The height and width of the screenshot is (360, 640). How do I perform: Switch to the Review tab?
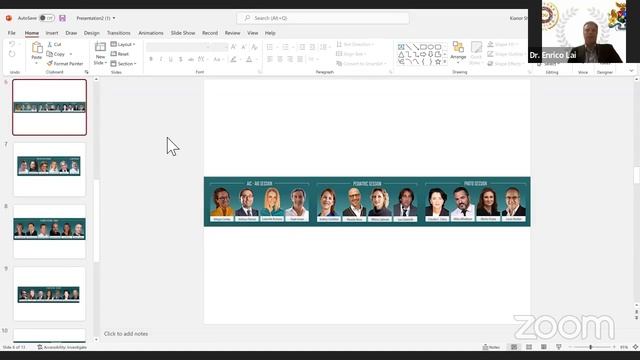(x=232, y=33)
